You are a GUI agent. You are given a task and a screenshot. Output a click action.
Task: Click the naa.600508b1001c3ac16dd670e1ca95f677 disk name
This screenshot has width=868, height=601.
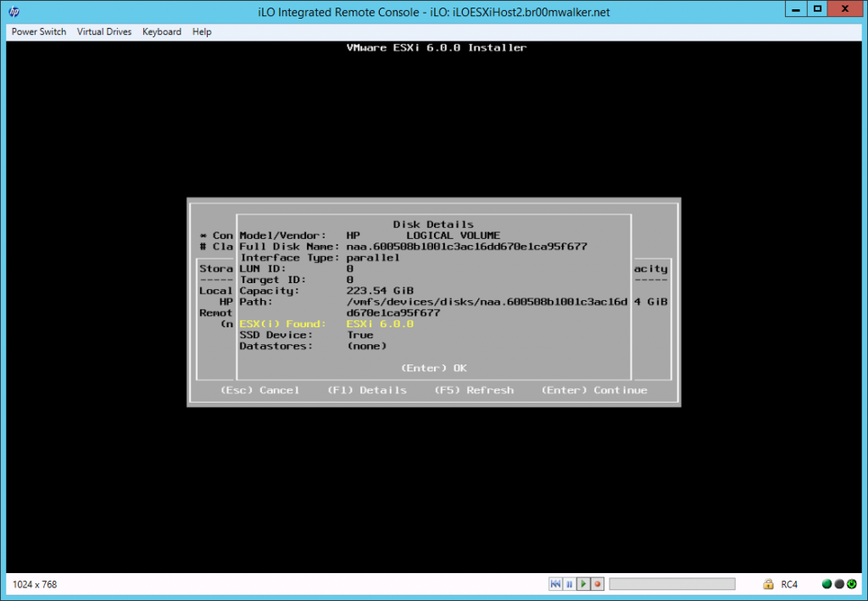click(467, 247)
